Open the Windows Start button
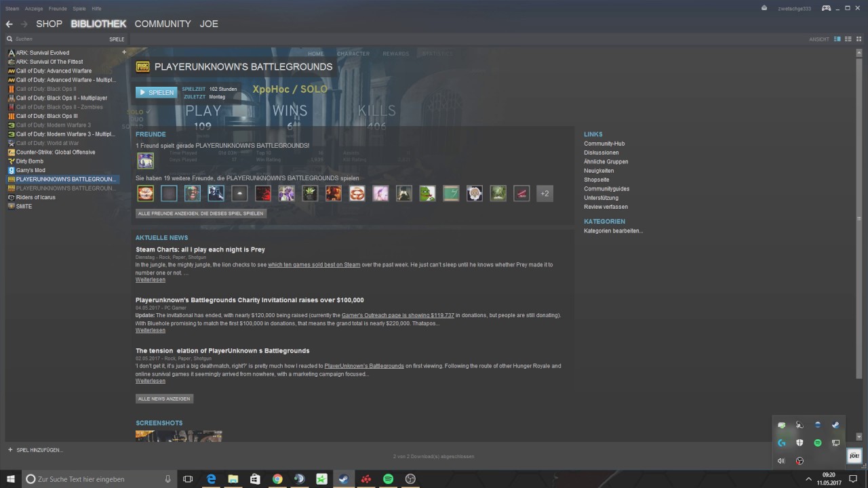The width and height of the screenshot is (868, 488). [x=9, y=479]
